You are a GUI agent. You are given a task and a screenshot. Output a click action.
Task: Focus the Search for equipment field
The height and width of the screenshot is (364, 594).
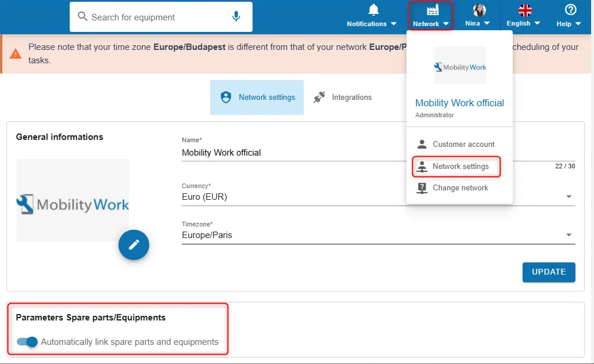click(x=161, y=17)
